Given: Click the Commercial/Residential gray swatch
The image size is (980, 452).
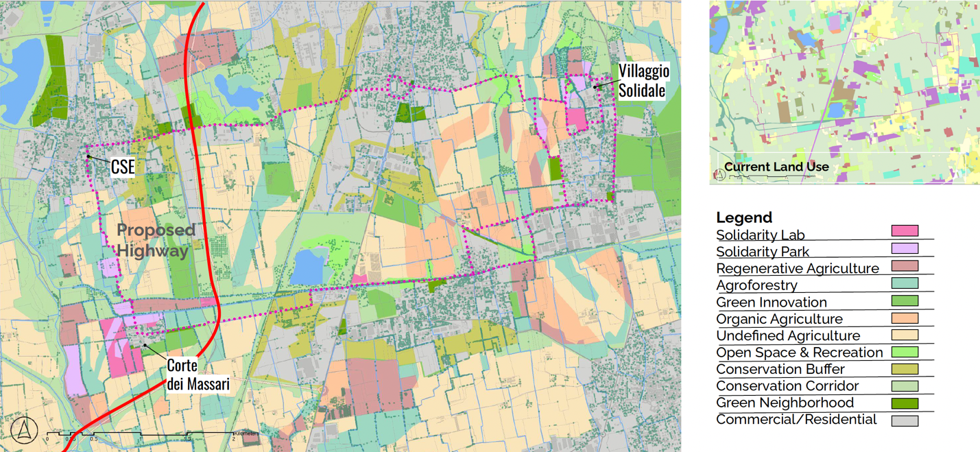Looking at the screenshot, I should [x=905, y=420].
